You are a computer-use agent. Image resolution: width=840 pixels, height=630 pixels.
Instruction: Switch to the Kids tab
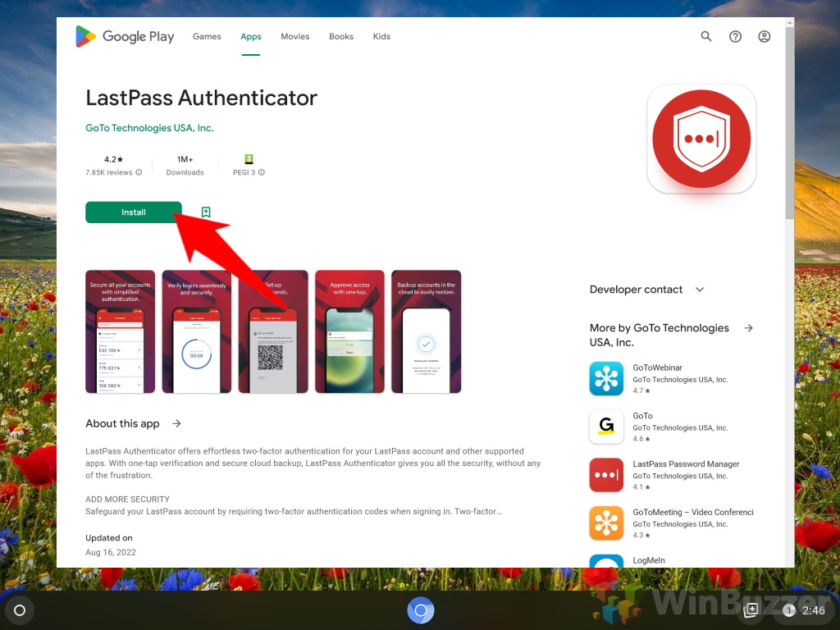coord(381,36)
